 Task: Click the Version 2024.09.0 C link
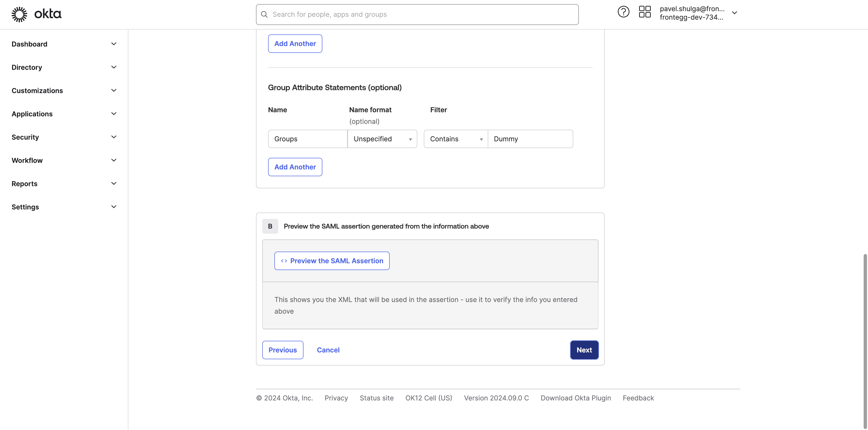[496, 398]
